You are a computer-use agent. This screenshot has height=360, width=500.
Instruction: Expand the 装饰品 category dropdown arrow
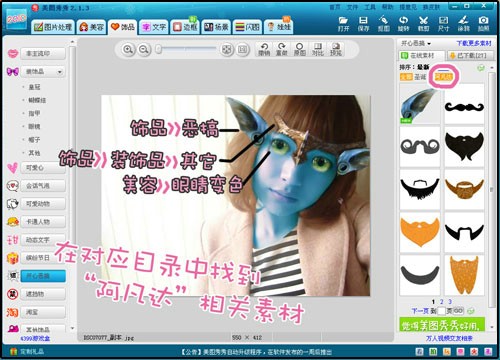coord(60,72)
